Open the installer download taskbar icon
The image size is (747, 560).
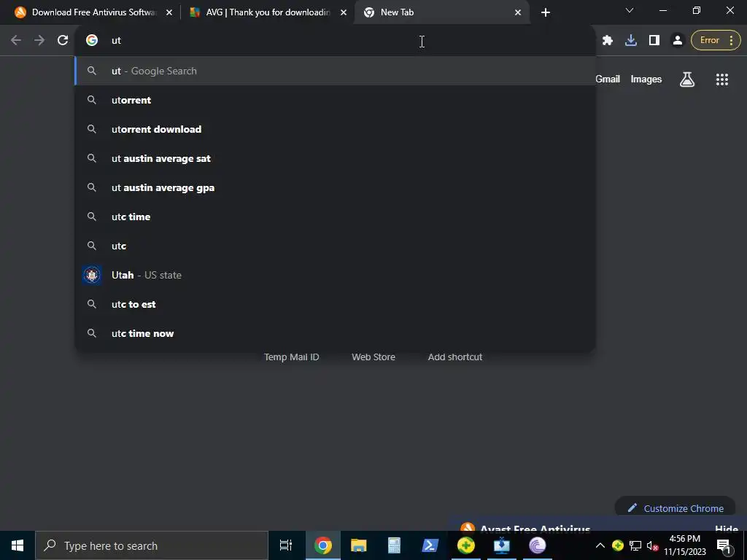coord(502,545)
